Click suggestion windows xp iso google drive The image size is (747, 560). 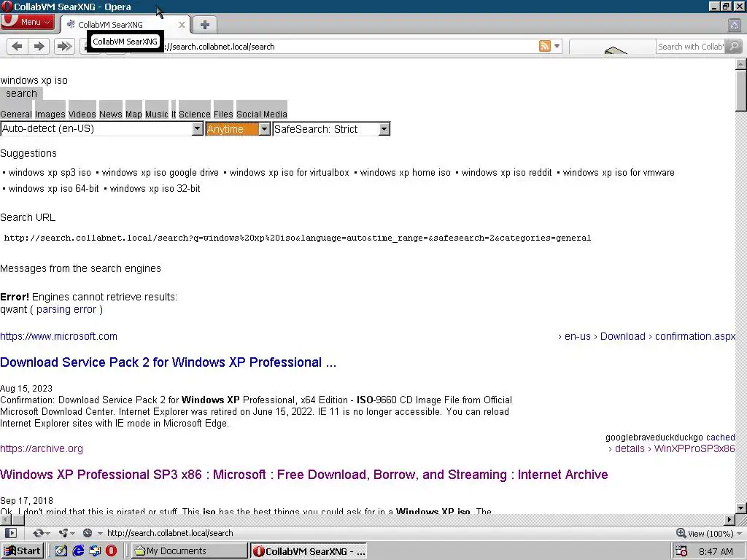point(160,172)
